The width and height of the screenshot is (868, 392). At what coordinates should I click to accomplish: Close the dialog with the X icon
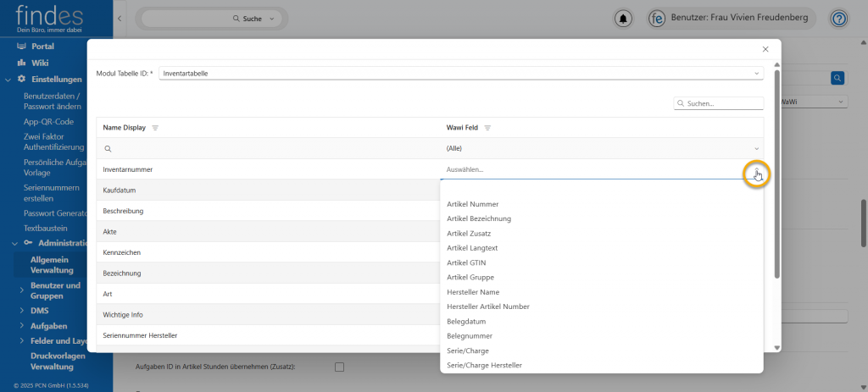pos(765,50)
